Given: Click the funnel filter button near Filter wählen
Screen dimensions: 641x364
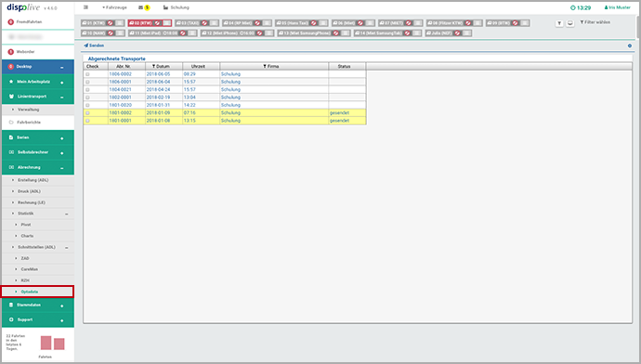Looking at the screenshot, I should [x=559, y=24].
